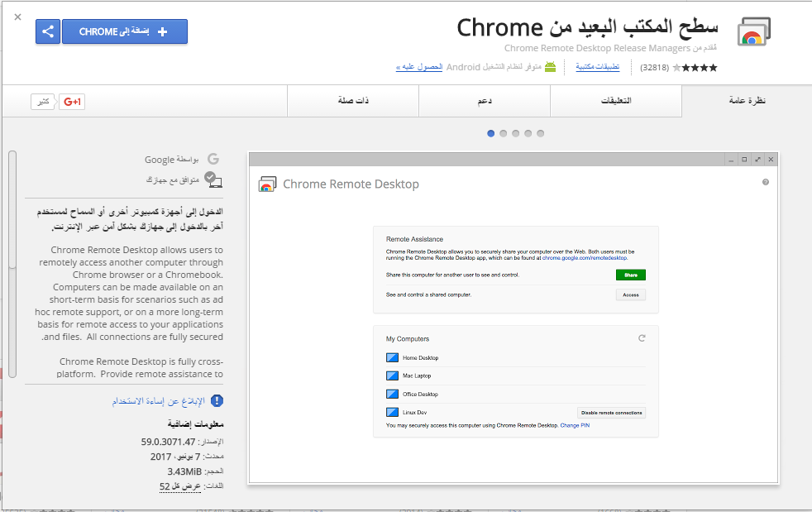Click the عرض كل 52 languages link

[180, 486]
